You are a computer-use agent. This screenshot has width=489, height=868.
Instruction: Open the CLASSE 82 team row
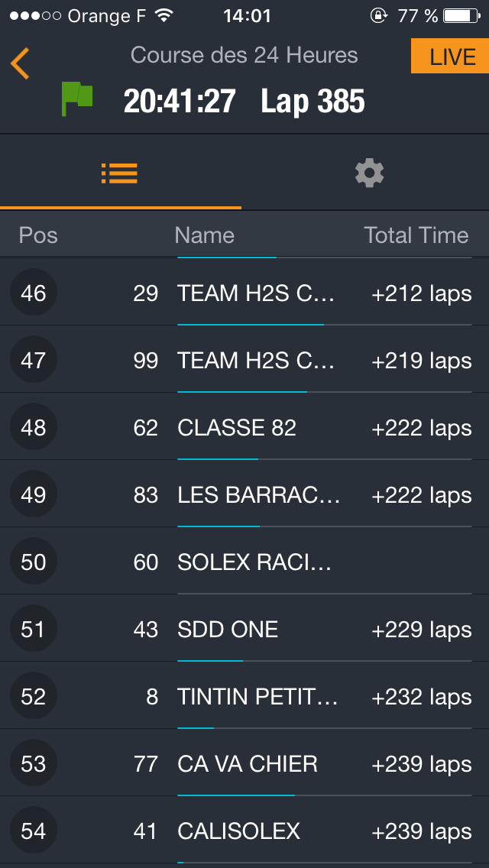[237, 428]
